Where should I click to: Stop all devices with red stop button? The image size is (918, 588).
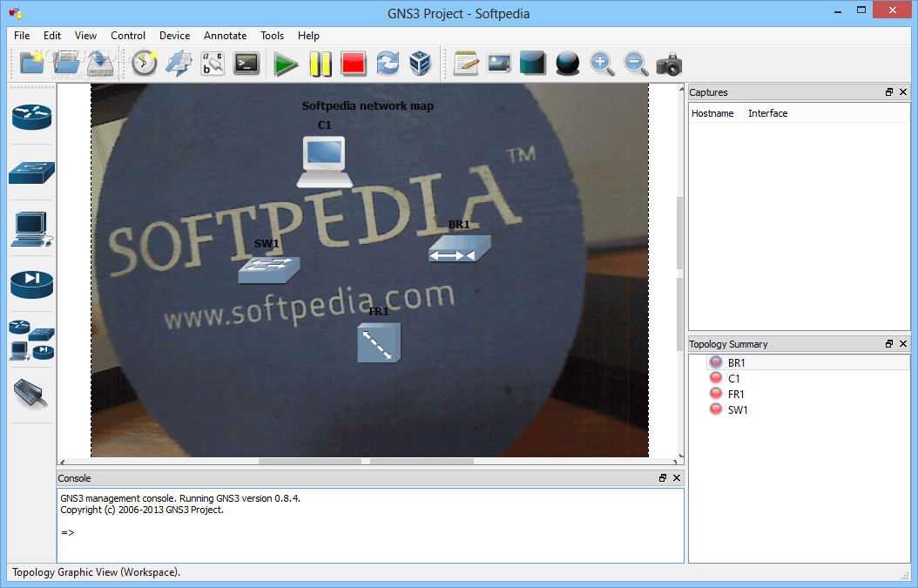354,64
